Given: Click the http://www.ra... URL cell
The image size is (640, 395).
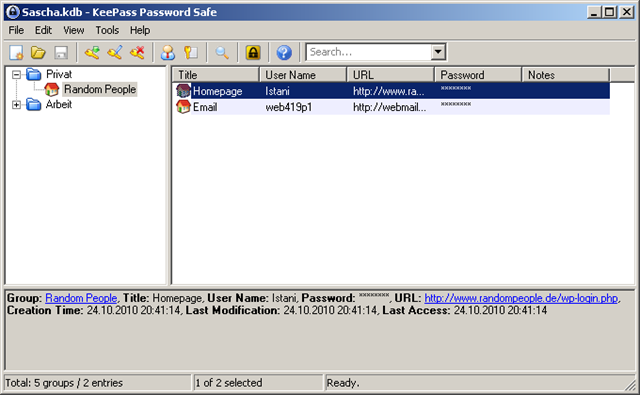Looking at the screenshot, I should tap(389, 91).
